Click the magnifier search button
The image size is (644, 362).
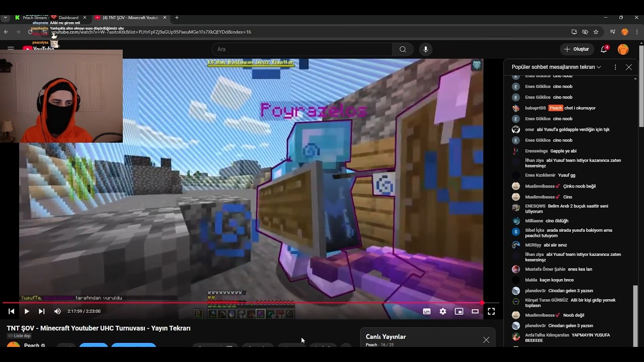click(x=403, y=49)
